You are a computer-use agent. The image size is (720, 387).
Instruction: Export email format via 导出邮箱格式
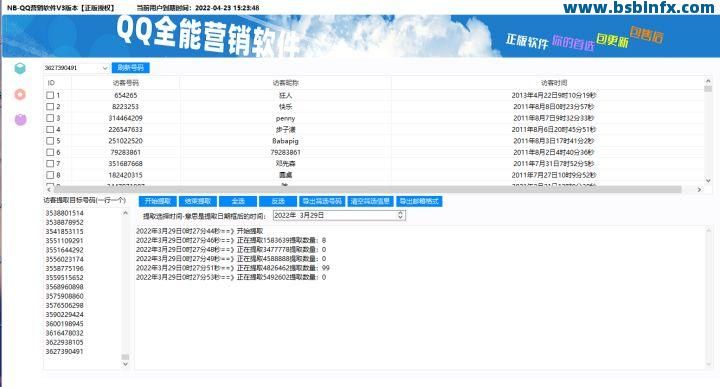[419, 201]
